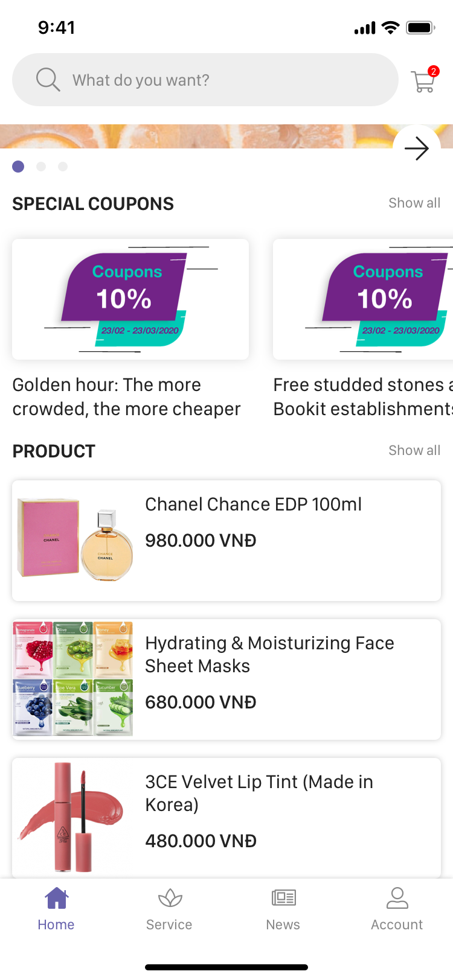This screenshot has width=453, height=980.
Task: Show all products
Action: 414,450
